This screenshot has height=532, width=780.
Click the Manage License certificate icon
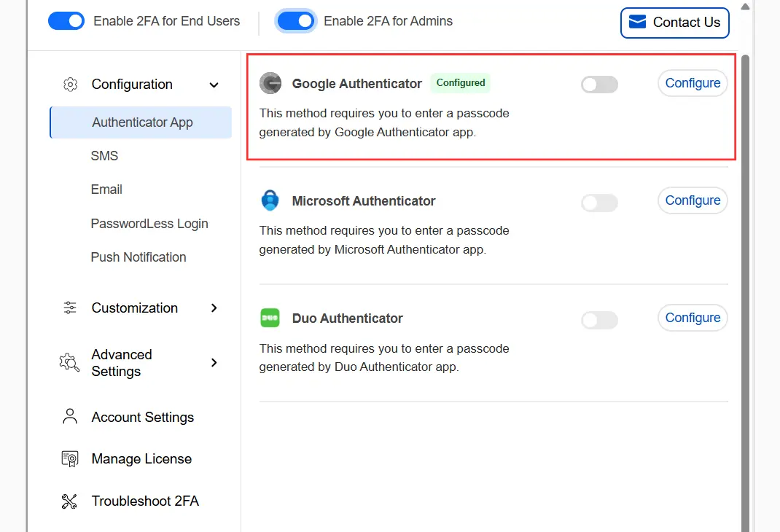tap(70, 459)
